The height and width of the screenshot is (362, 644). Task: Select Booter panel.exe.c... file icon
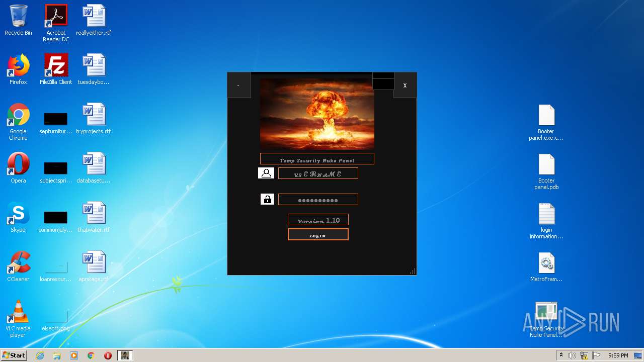[x=546, y=122]
